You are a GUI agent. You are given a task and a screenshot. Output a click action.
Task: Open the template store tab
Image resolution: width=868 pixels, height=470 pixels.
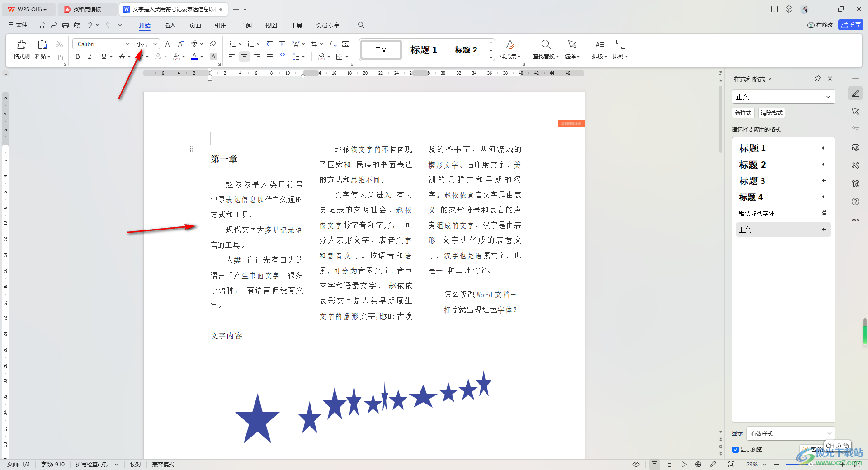click(87, 9)
